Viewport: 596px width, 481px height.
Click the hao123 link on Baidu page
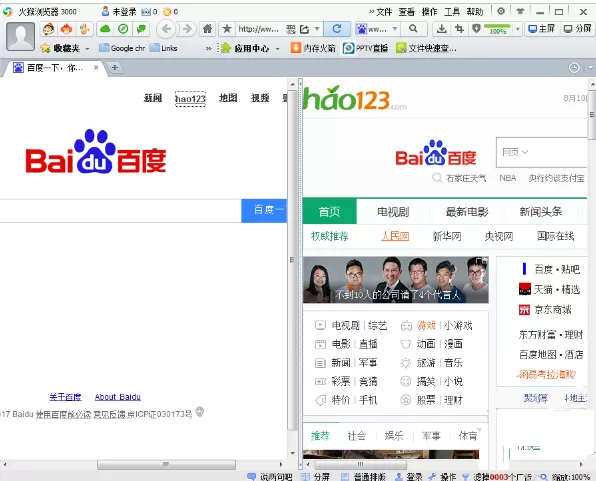(190, 98)
